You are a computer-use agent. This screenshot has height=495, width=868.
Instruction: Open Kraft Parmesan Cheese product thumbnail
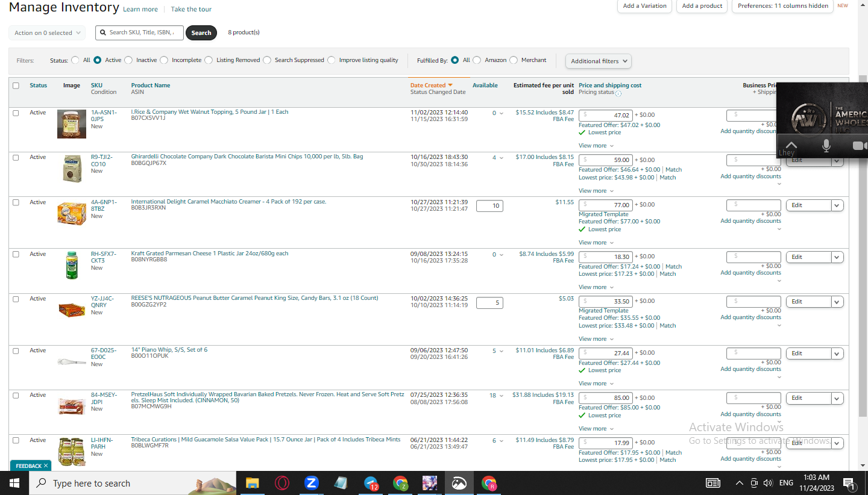[x=72, y=265]
